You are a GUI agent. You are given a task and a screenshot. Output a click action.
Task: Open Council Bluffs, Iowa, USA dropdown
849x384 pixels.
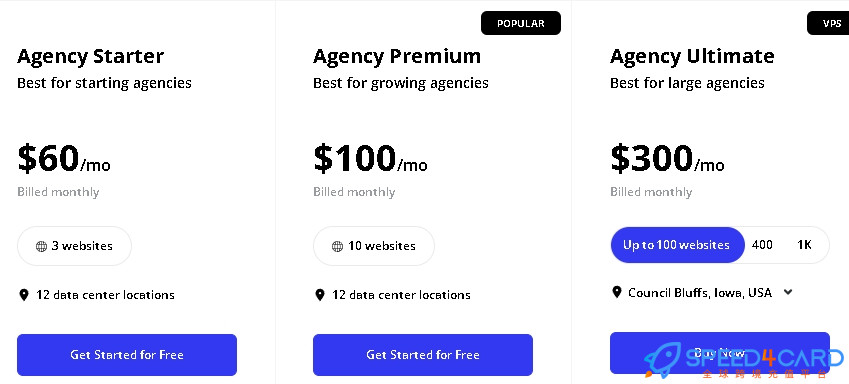(702, 292)
